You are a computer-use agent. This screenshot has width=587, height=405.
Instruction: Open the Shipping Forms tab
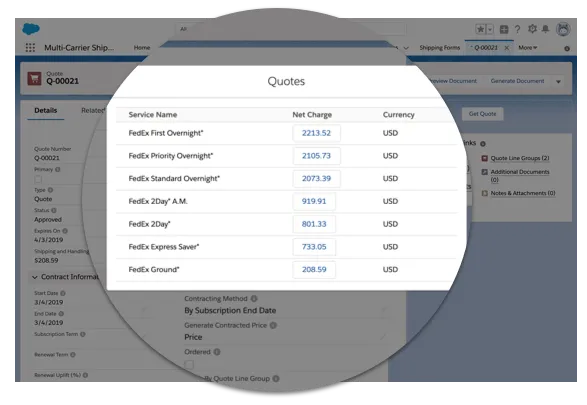[440, 48]
